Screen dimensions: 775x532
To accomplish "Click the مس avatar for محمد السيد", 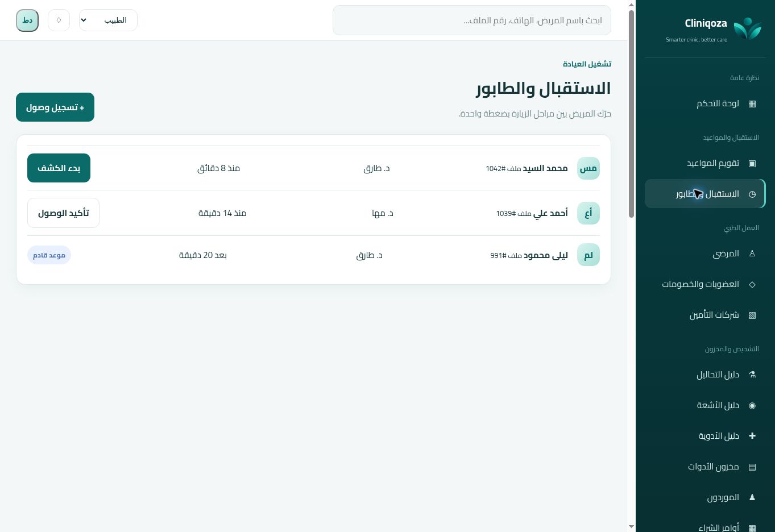I will click(x=588, y=168).
